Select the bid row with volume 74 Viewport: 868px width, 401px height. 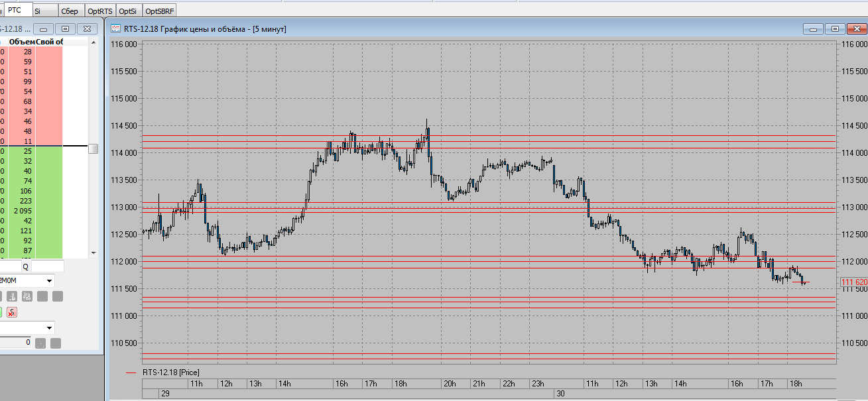31,181
